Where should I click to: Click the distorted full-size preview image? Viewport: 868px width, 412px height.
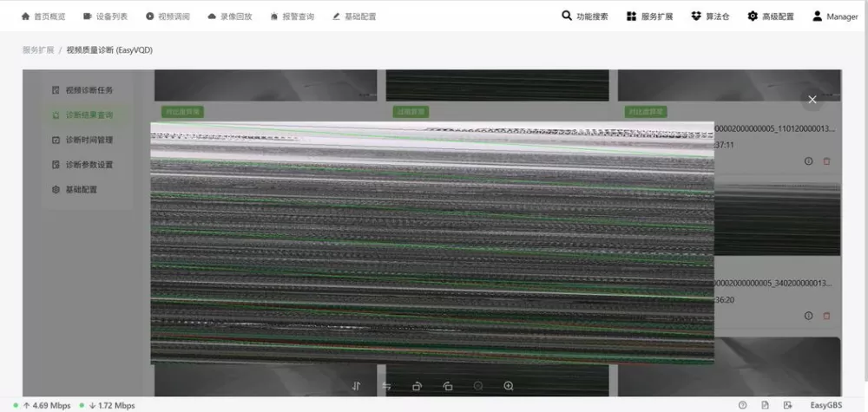click(432, 243)
